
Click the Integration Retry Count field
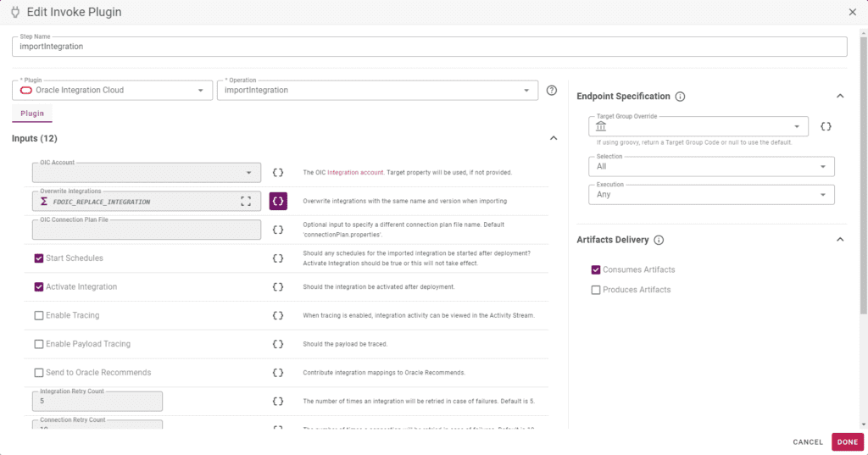click(97, 402)
